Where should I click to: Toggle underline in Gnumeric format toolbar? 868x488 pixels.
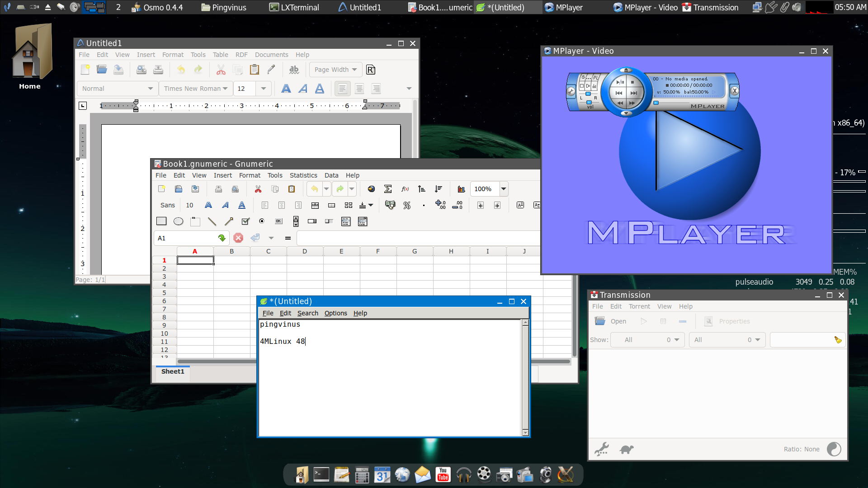(x=242, y=205)
